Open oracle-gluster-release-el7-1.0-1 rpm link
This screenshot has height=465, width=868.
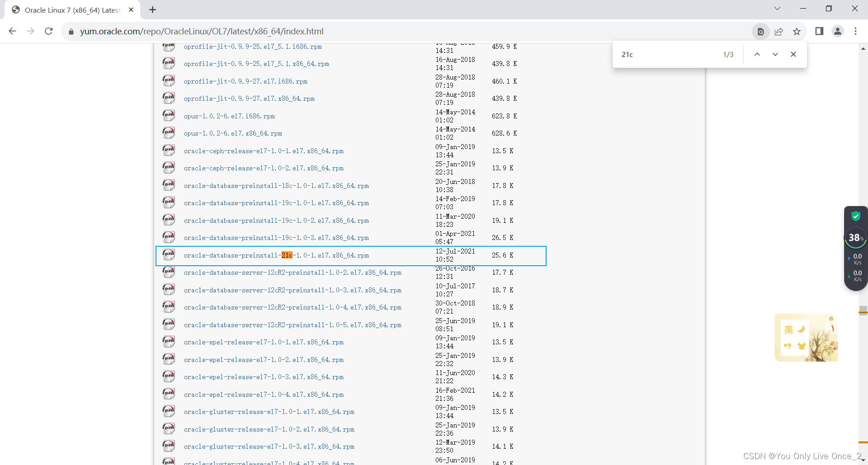pos(269,412)
